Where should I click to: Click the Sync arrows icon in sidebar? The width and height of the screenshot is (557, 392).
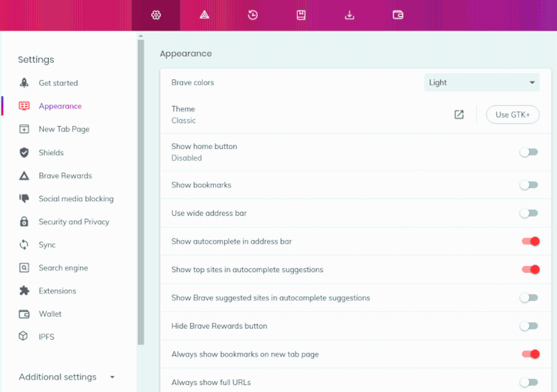click(x=24, y=245)
